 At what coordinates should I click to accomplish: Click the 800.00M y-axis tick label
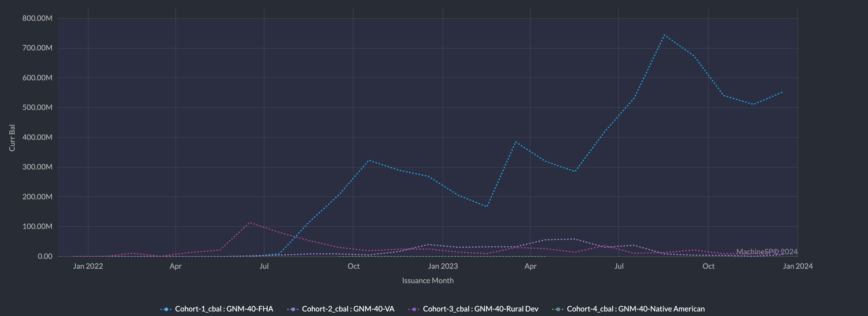tap(37, 18)
